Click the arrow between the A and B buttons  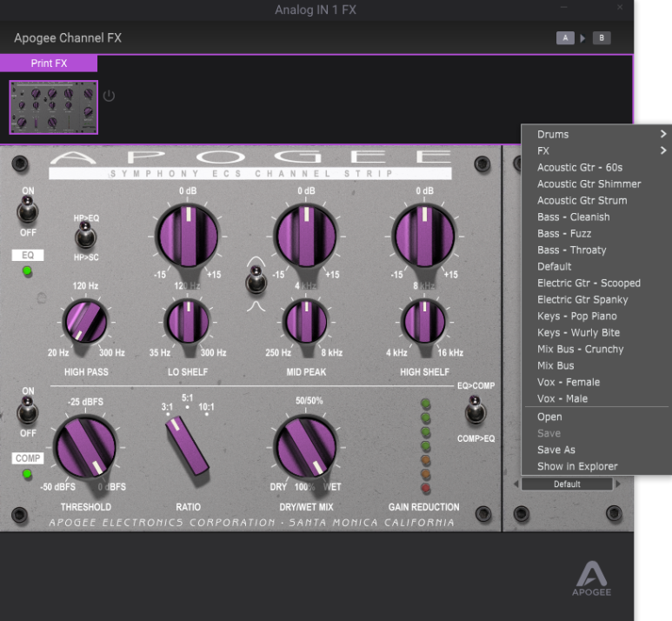[582, 38]
